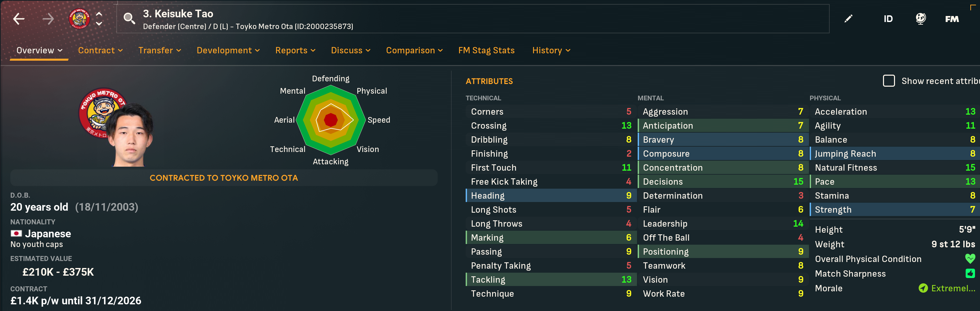980x311 pixels.
Task: Step to next player with down chevron
Action: (x=99, y=24)
